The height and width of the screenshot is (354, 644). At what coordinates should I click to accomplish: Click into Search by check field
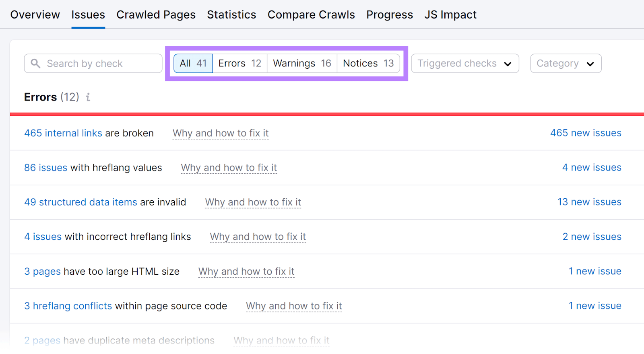[101, 64]
